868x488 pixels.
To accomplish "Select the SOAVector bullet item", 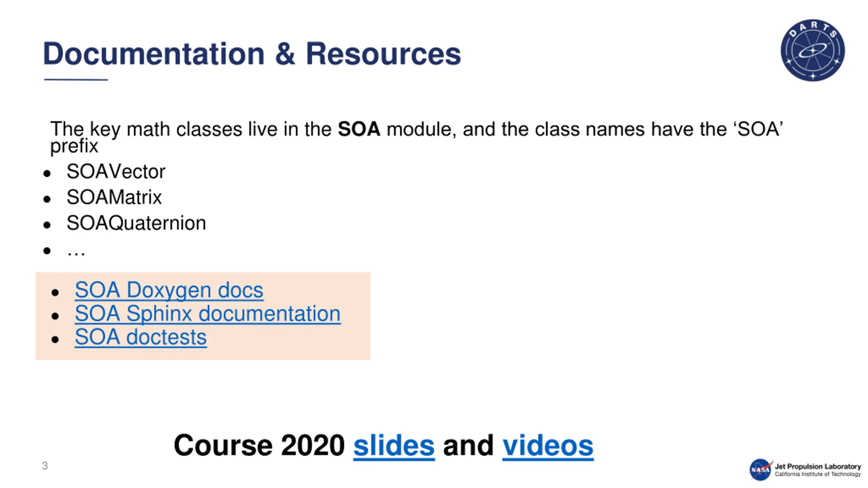I will tap(116, 171).
